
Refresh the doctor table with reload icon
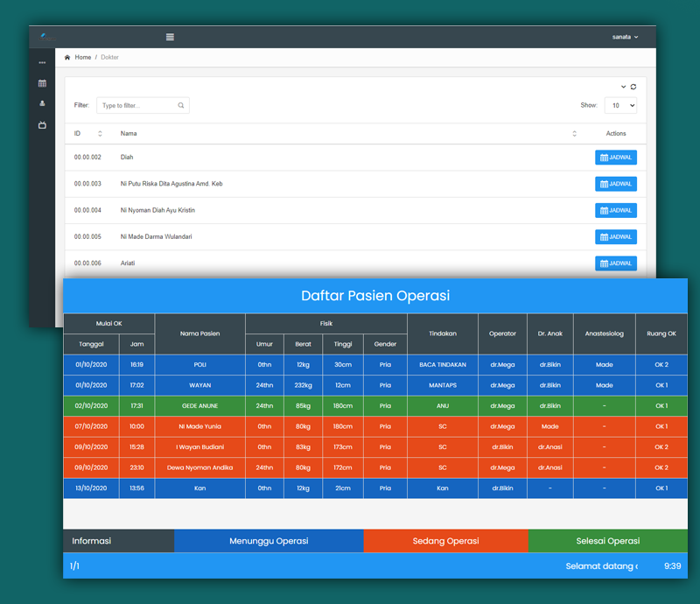[633, 87]
